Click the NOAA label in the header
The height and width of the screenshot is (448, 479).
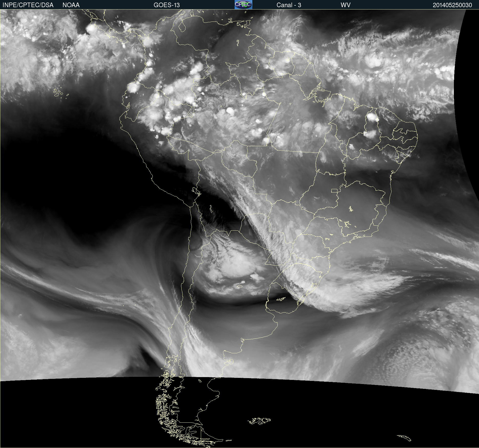click(x=71, y=5)
